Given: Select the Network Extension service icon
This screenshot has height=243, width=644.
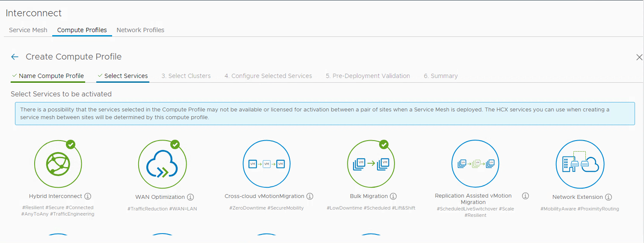Looking at the screenshot, I should click(x=580, y=164).
